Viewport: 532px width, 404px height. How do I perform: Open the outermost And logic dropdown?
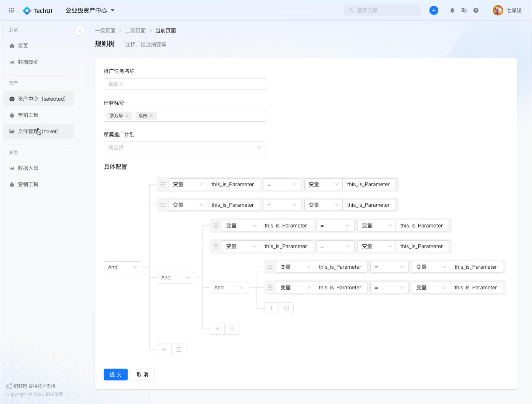click(x=123, y=267)
